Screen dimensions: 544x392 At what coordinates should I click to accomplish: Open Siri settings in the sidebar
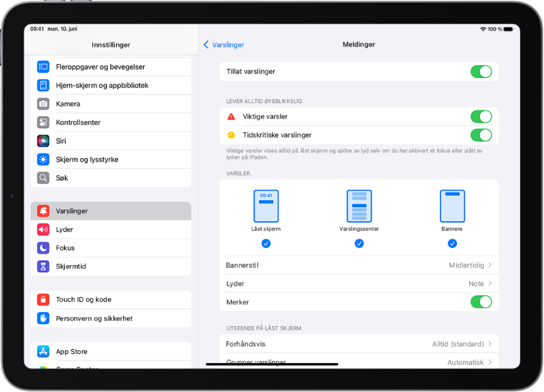[x=111, y=141]
